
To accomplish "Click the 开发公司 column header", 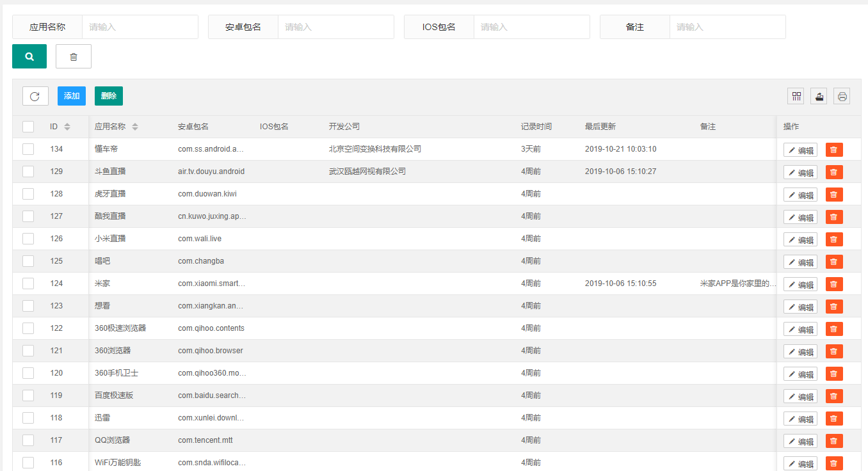I will pyautogui.click(x=344, y=127).
